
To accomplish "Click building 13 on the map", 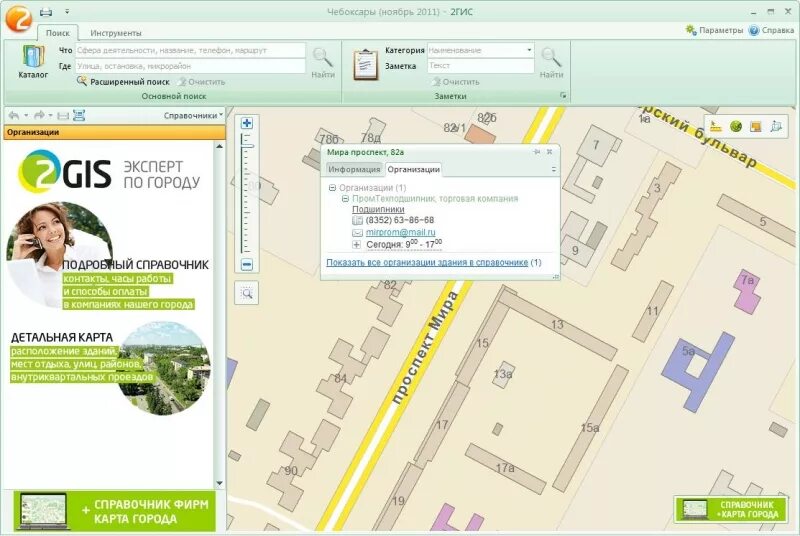I will (x=557, y=324).
